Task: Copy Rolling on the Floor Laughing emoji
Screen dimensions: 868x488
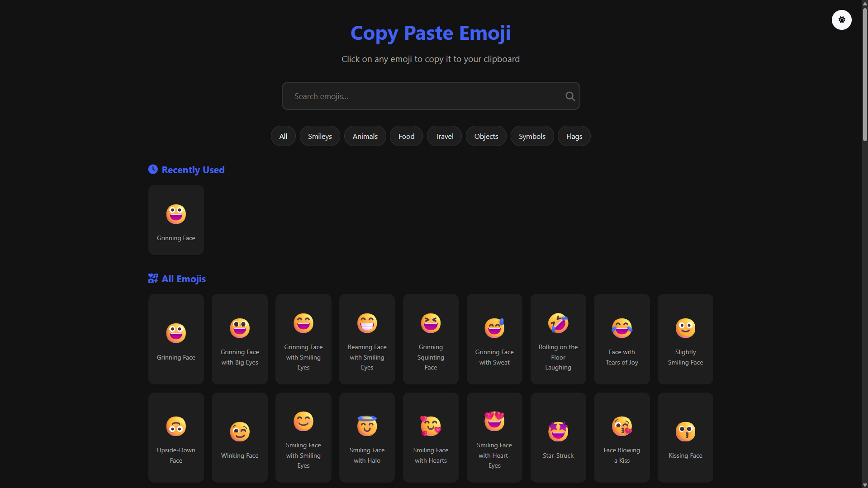Action: click(x=558, y=339)
